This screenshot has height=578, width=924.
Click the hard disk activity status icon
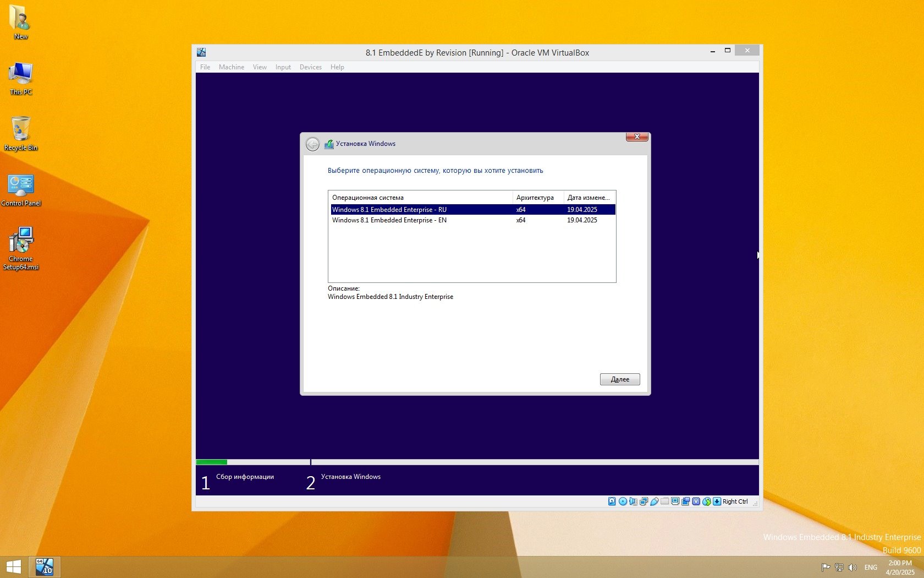pos(612,501)
